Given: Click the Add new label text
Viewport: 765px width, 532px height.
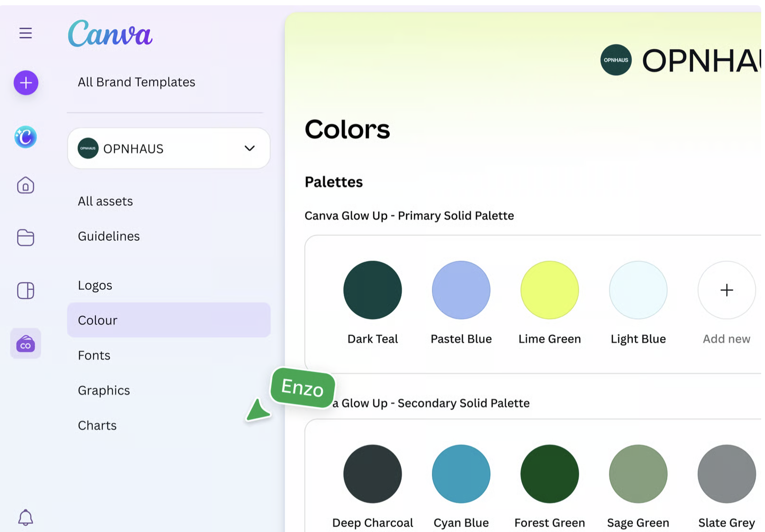Looking at the screenshot, I should 727,339.
